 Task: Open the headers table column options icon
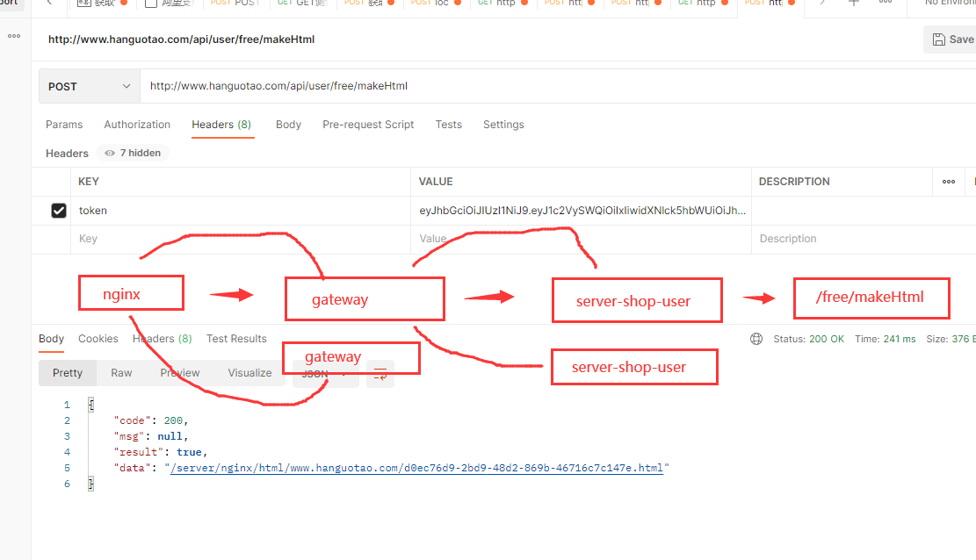click(x=949, y=182)
